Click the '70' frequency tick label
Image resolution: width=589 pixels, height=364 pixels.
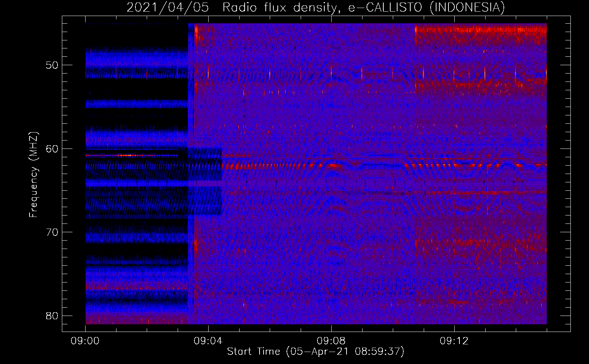click(x=52, y=232)
